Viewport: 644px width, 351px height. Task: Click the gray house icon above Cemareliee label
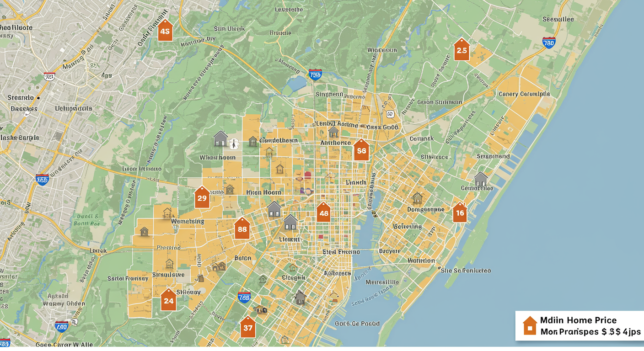[481, 179]
